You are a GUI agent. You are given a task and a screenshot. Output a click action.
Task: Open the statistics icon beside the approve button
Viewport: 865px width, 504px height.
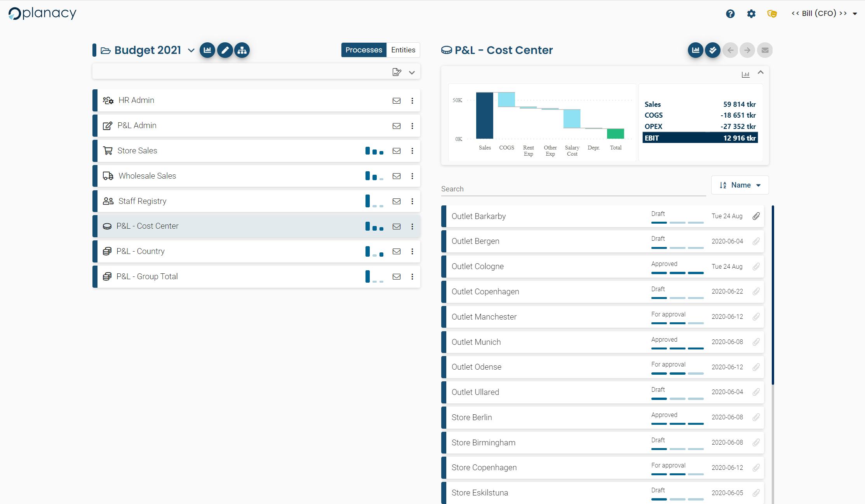click(x=695, y=50)
